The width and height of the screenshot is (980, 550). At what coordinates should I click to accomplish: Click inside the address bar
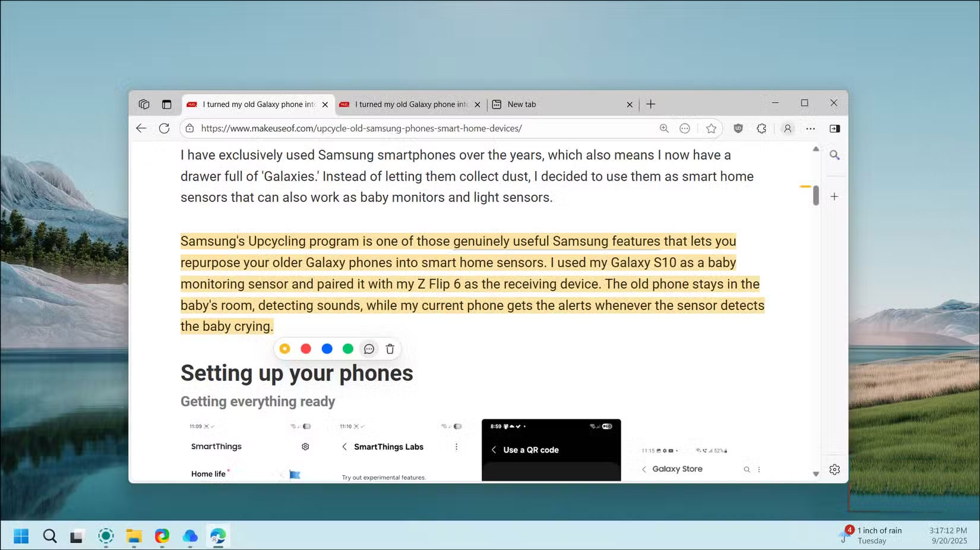[416, 128]
